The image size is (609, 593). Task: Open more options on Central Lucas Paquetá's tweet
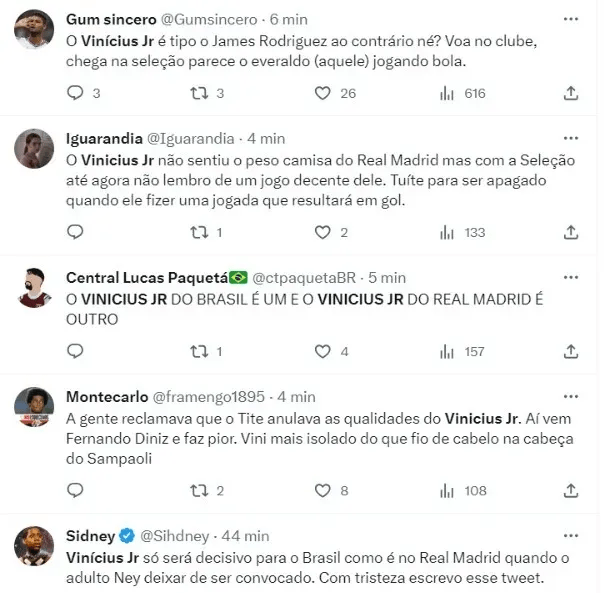(x=570, y=277)
